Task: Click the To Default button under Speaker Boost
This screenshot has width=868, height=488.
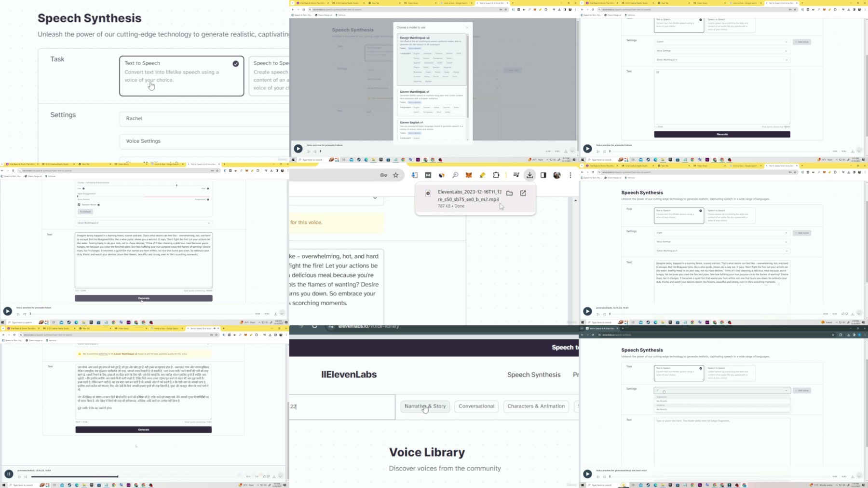Action: [x=85, y=211]
